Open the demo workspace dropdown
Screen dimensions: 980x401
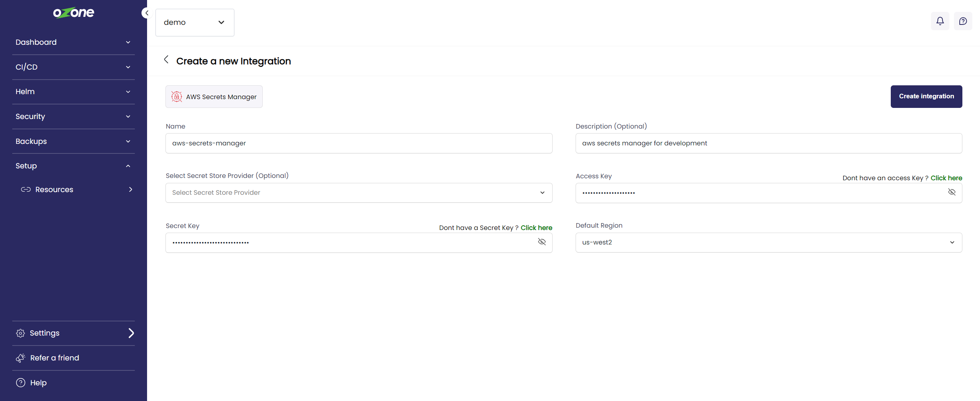tap(195, 23)
